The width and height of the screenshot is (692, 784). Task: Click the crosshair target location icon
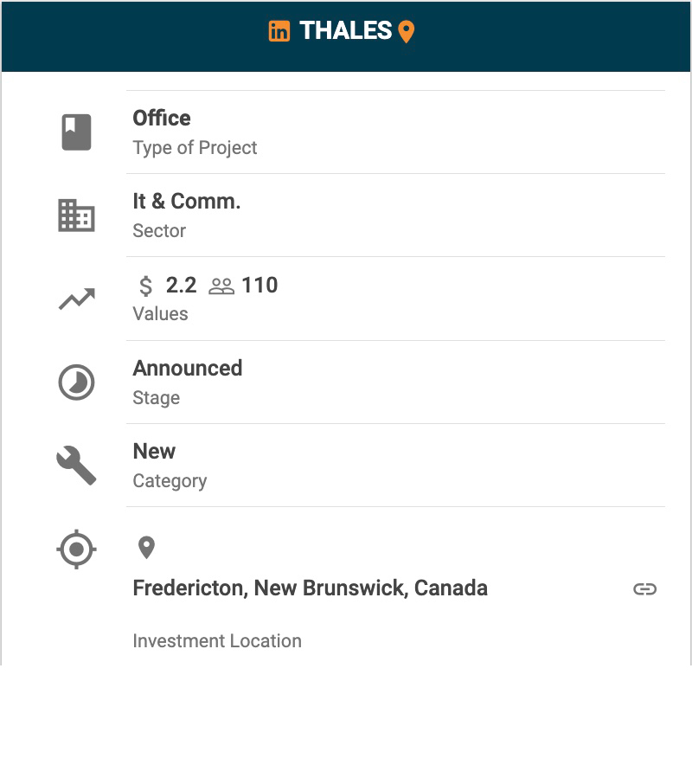coord(76,549)
